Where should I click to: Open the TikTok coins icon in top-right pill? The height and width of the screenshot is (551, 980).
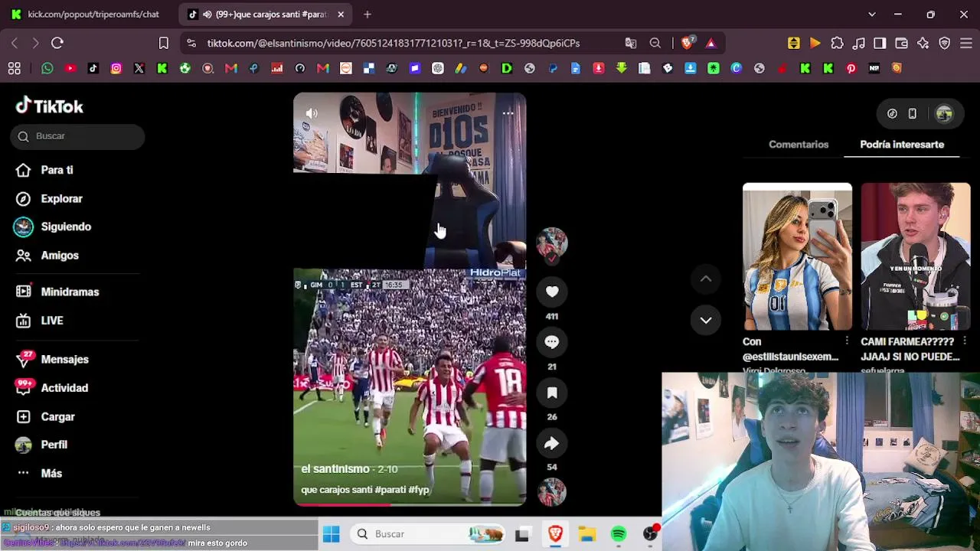892,114
